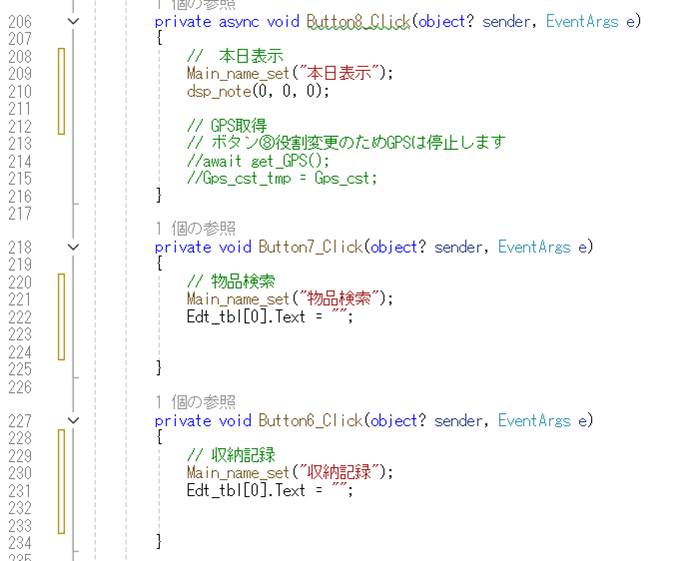Viewport: 691px width, 561px height.
Task: Click line number 231 in the margin
Action: 19,491
